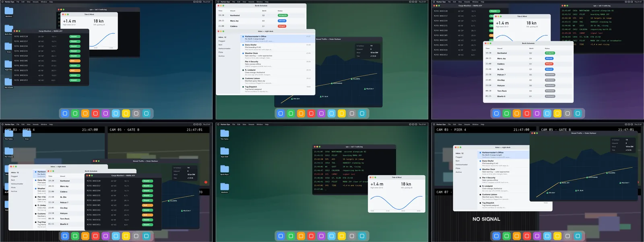Image resolution: width=644 pixels, height=242 pixels.
Task: Open Help menu on the NO SIGNAL screen
Action: [x=482, y=124]
